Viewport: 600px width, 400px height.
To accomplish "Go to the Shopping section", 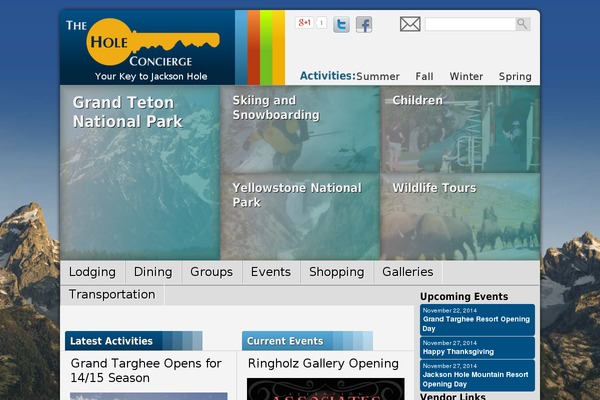I will click(337, 272).
